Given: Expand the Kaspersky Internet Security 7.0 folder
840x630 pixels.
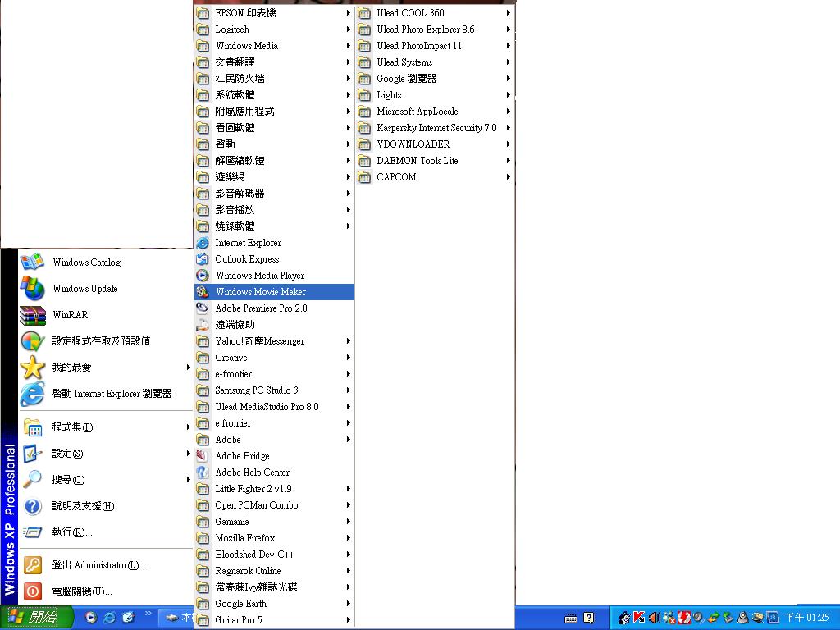Looking at the screenshot, I should click(436, 128).
